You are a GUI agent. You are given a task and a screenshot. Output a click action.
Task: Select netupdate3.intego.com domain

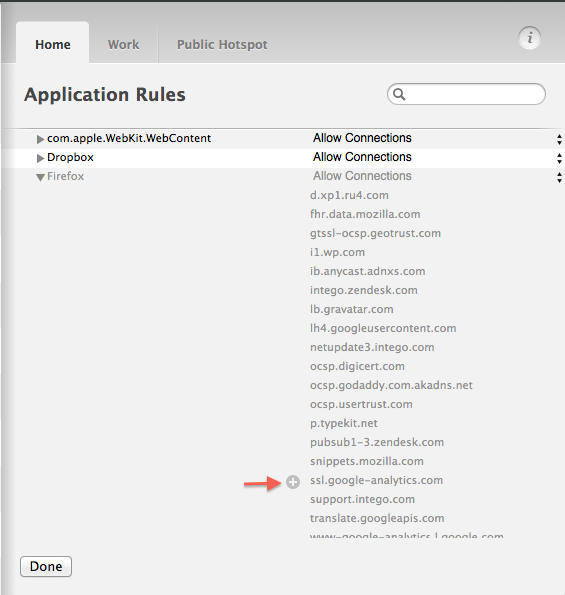(372, 347)
